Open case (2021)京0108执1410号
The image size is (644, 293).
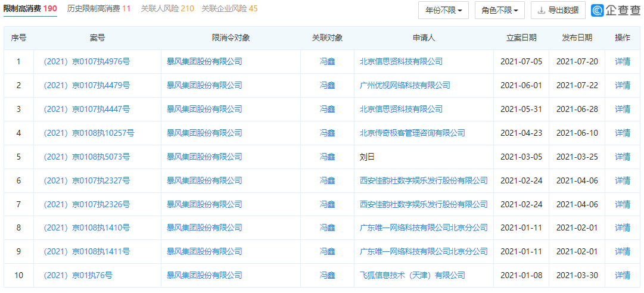point(86,227)
